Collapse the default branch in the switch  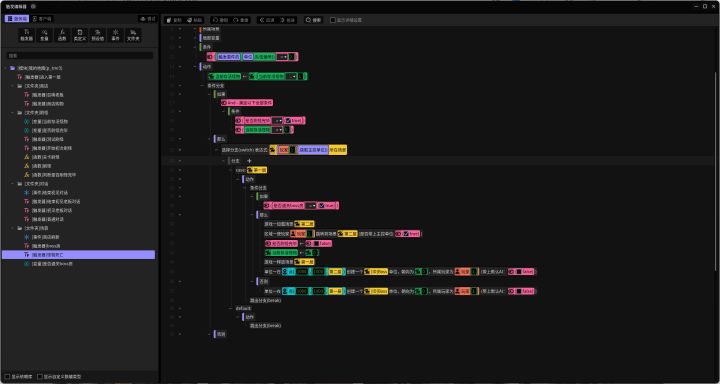(231, 308)
